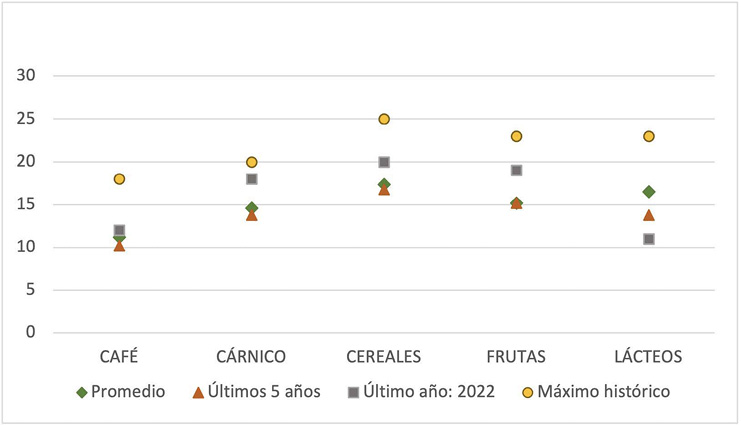
Task: Select the CEREALES máximo histórico circle at 25
Action: [x=384, y=119]
